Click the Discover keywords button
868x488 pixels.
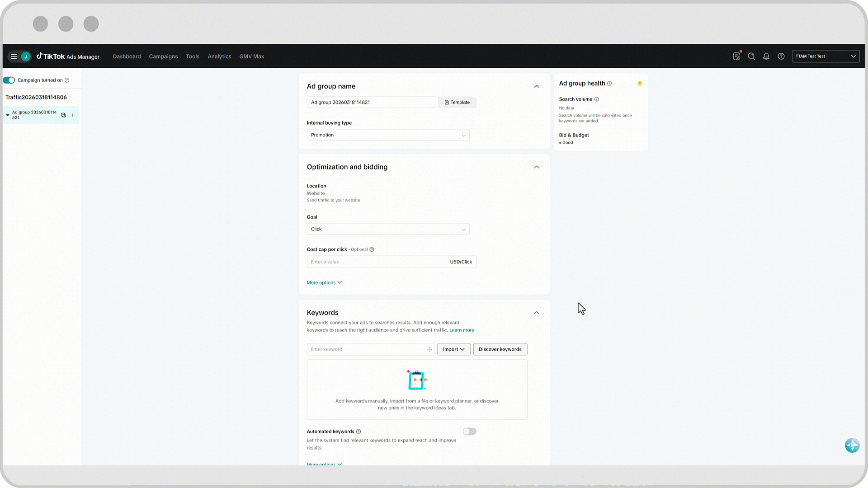(500, 349)
